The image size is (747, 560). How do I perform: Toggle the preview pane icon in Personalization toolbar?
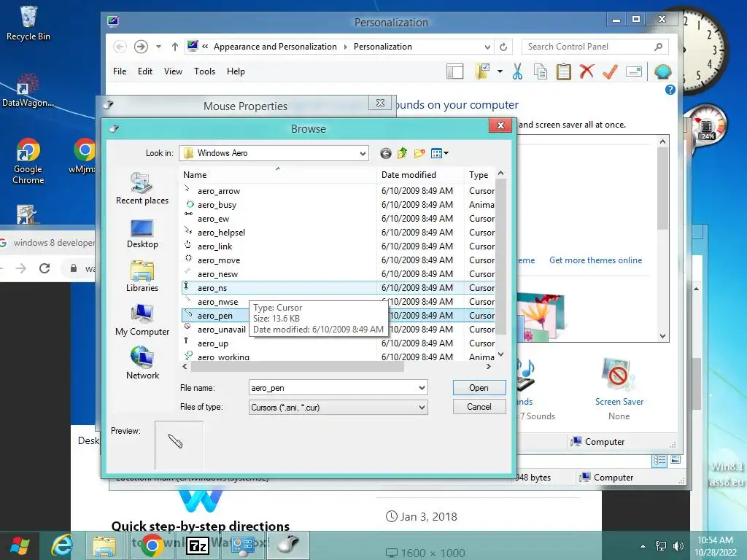(455, 71)
